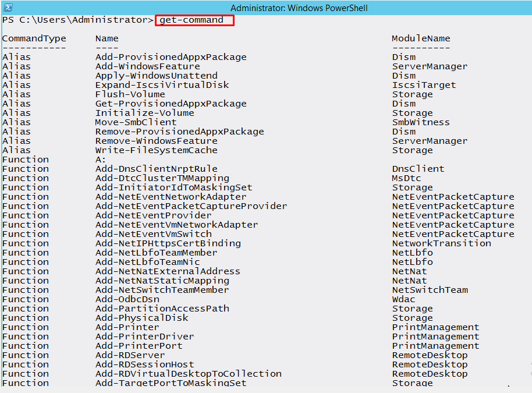532x393 pixels.
Task: Click the Dism module name beside Add-ProvisionedAppxPackage
Action: 403,56
